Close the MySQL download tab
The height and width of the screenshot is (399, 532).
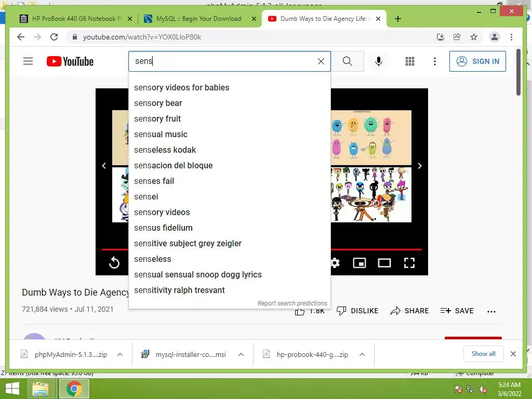[x=254, y=19]
